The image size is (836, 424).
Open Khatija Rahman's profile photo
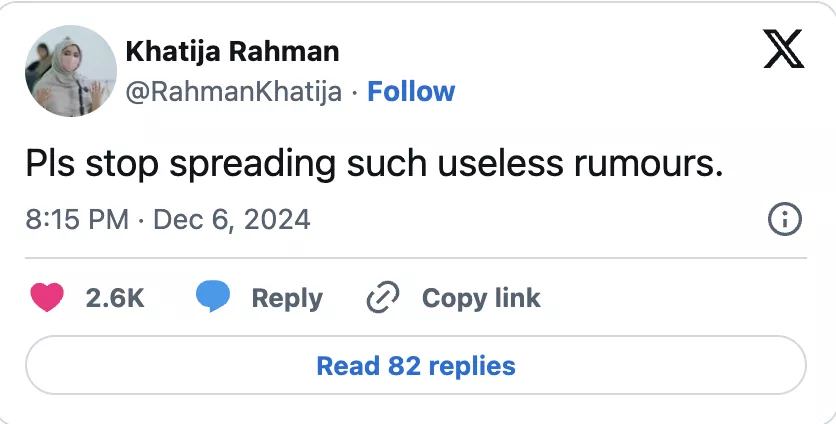click(x=71, y=71)
